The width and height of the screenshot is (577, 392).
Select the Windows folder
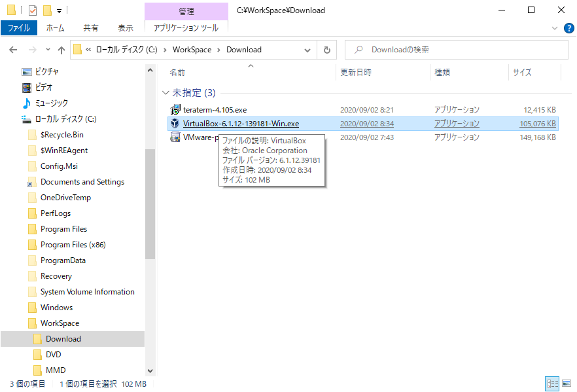point(56,308)
